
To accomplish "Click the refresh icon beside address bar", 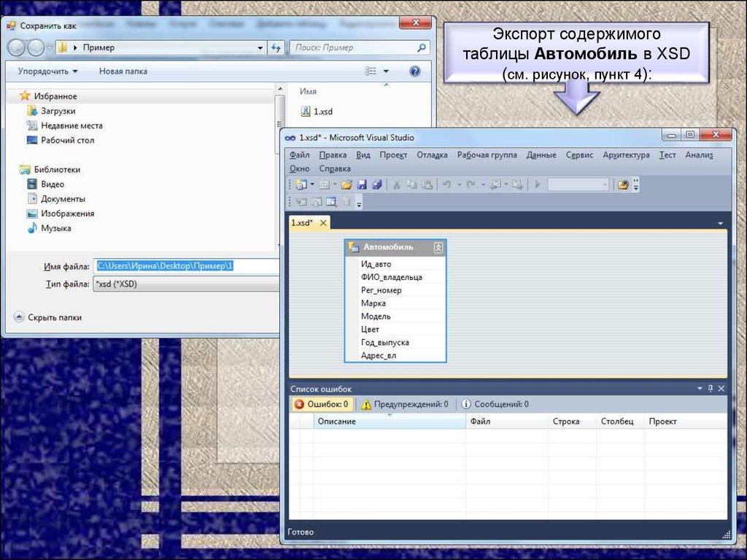I will pos(276,48).
